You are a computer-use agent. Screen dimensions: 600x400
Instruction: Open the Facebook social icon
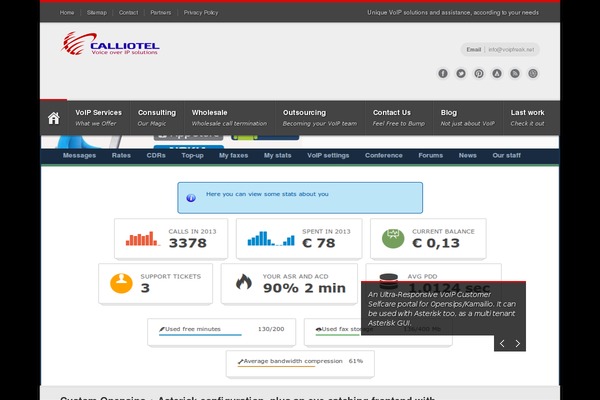[443, 73]
